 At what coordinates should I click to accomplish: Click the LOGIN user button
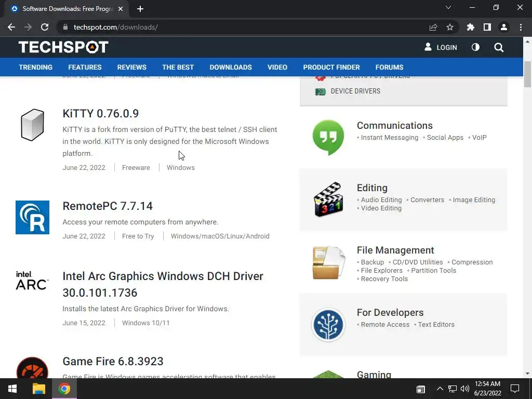click(441, 47)
